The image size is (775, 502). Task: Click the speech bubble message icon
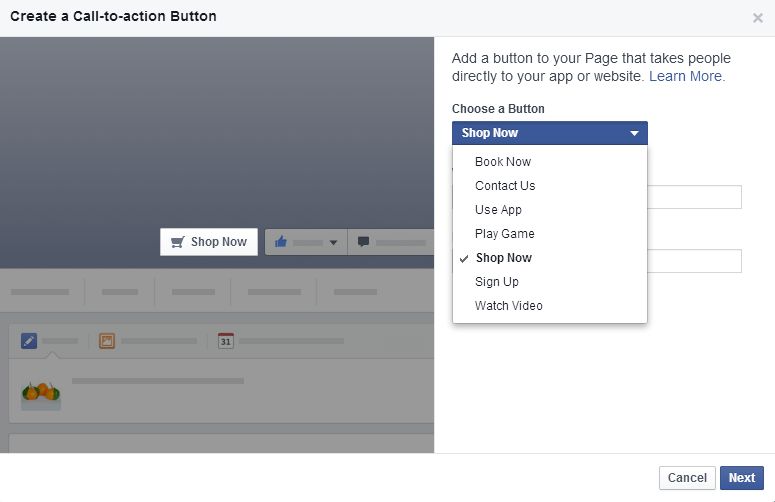coord(364,242)
